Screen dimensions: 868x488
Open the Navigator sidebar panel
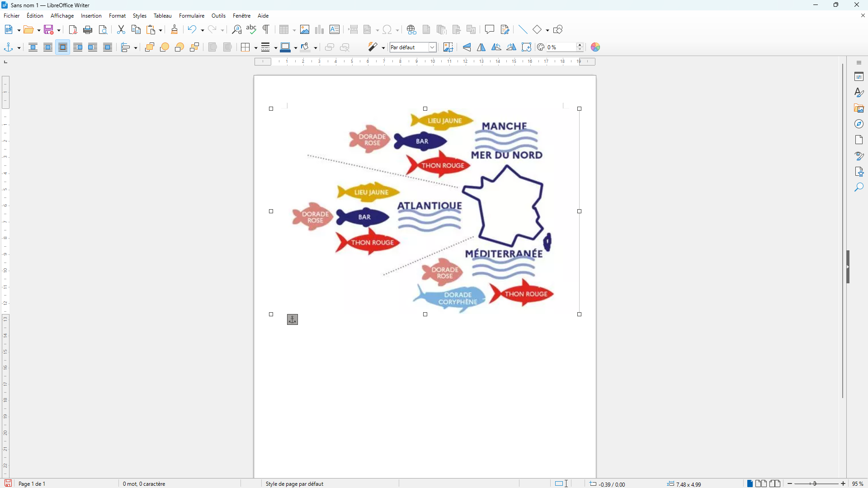(859, 124)
